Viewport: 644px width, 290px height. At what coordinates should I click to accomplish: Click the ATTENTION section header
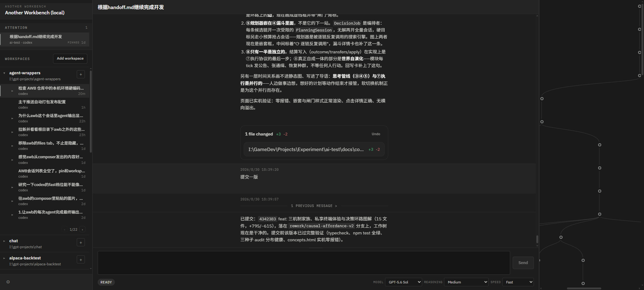coord(16,27)
